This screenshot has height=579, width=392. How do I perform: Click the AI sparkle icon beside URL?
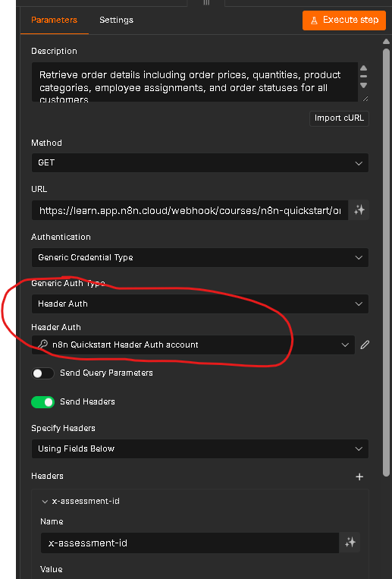[359, 210]
